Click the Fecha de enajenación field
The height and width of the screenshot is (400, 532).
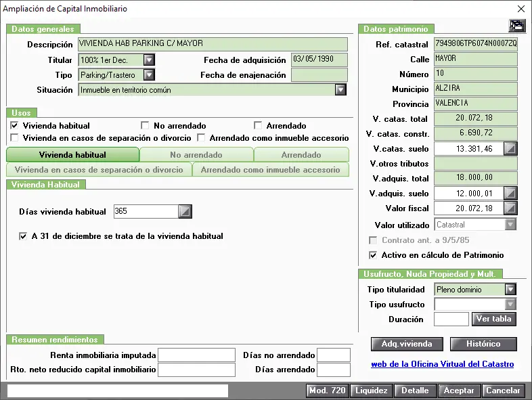[319, 74]
